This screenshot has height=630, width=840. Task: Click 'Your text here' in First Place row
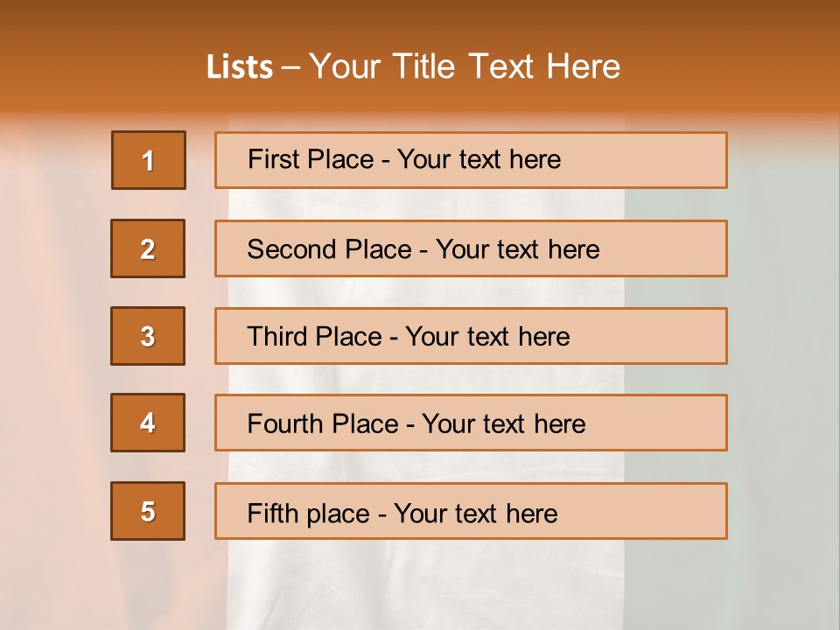[x=479, y=159]
